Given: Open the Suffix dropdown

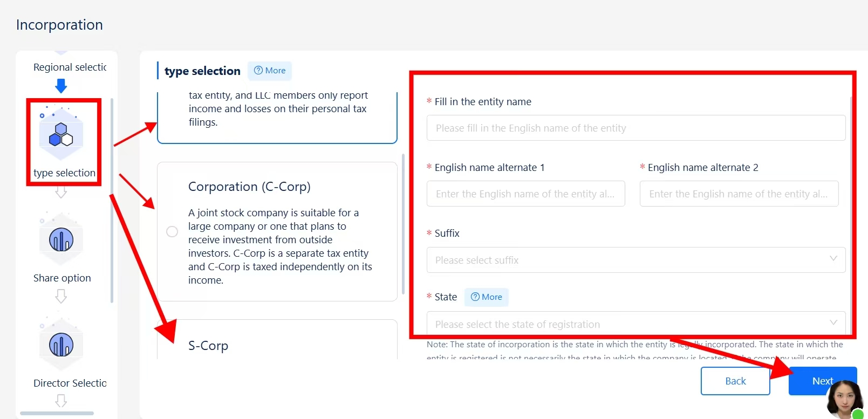Looking at the screenshot, I should (x=636, y=260).
